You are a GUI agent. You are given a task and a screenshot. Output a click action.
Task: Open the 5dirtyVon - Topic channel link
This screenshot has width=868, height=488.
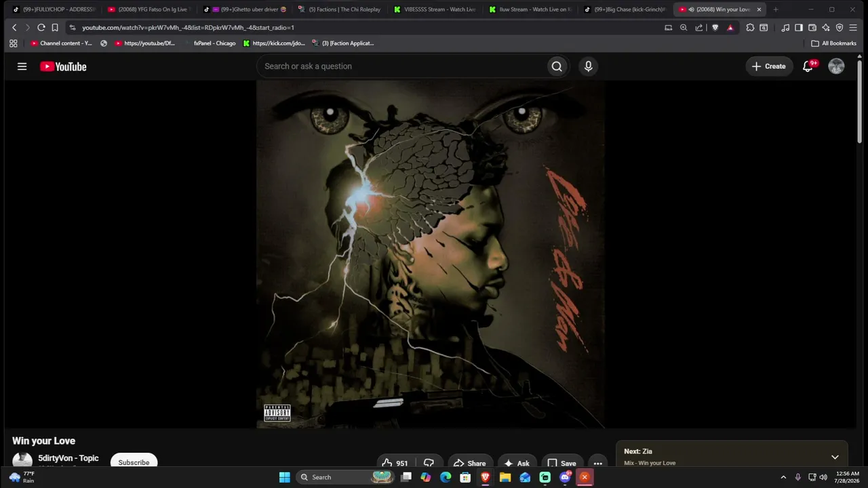coord(68,458)
